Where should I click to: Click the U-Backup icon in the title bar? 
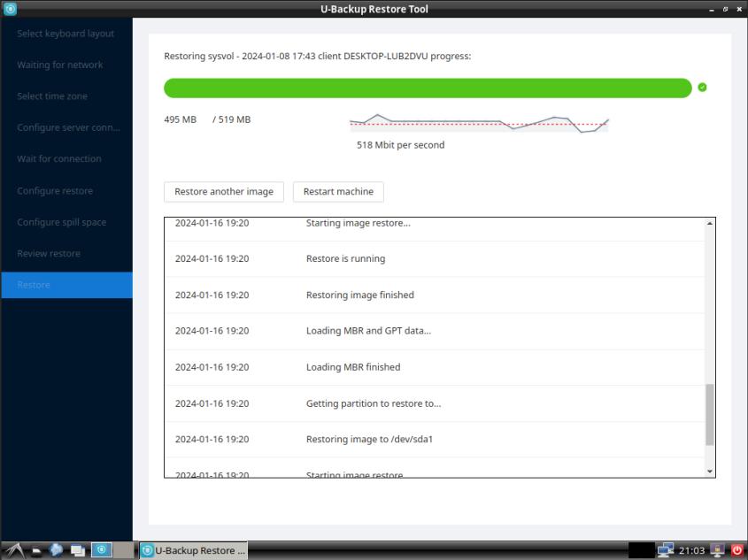click(x=8, y=9)
